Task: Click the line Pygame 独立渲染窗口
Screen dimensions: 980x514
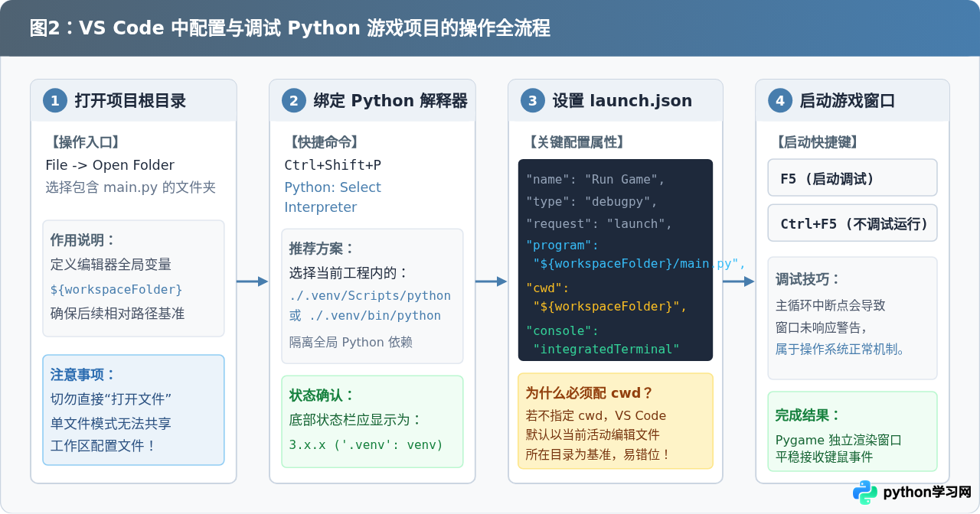Action: click(x=838, y=441)
